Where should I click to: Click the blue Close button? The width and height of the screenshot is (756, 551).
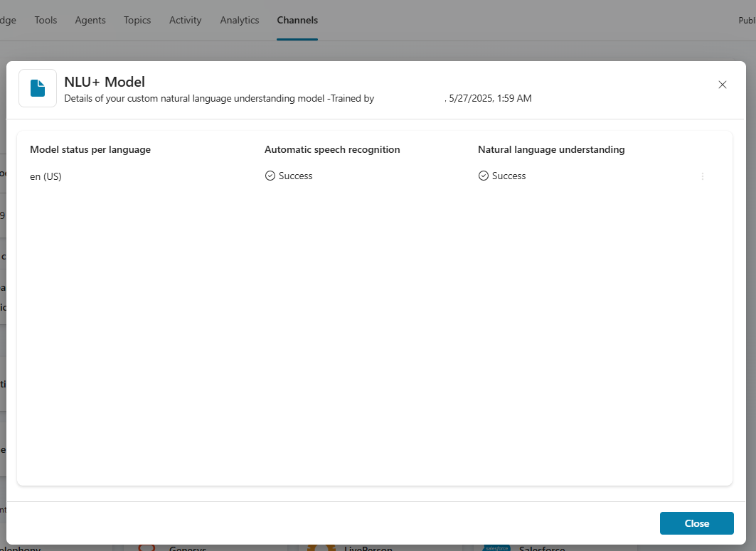[x=697, y=523]
